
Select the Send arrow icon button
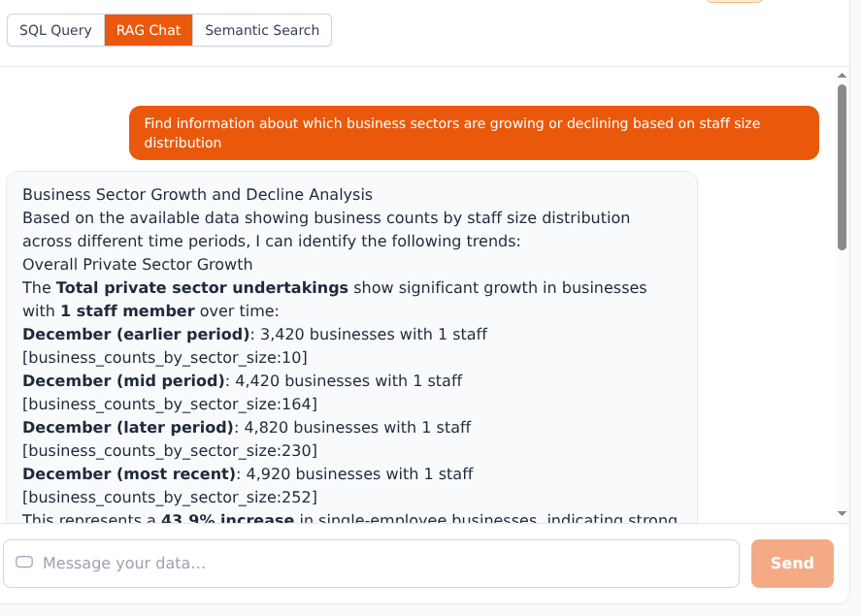[792, 563]
